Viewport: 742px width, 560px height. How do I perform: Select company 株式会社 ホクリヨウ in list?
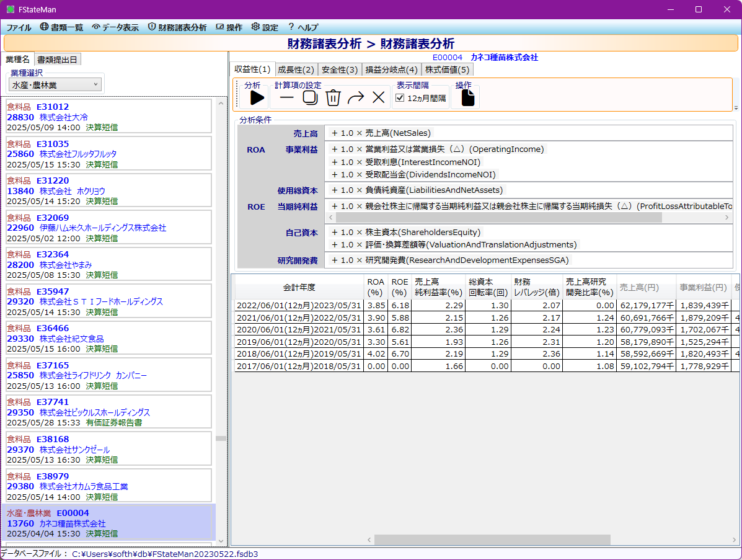pyautogui.click(x=108, y=191)
